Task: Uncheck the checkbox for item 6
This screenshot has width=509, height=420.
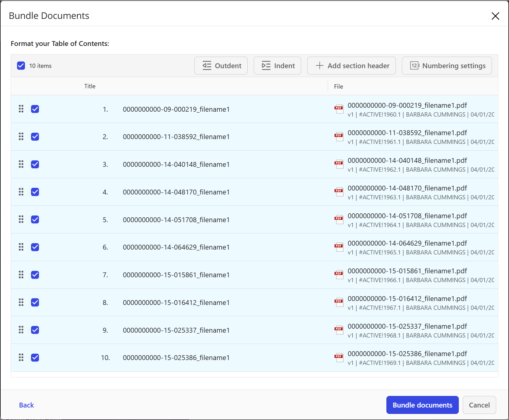Action: pyautogui.click(x=35, y=247)
